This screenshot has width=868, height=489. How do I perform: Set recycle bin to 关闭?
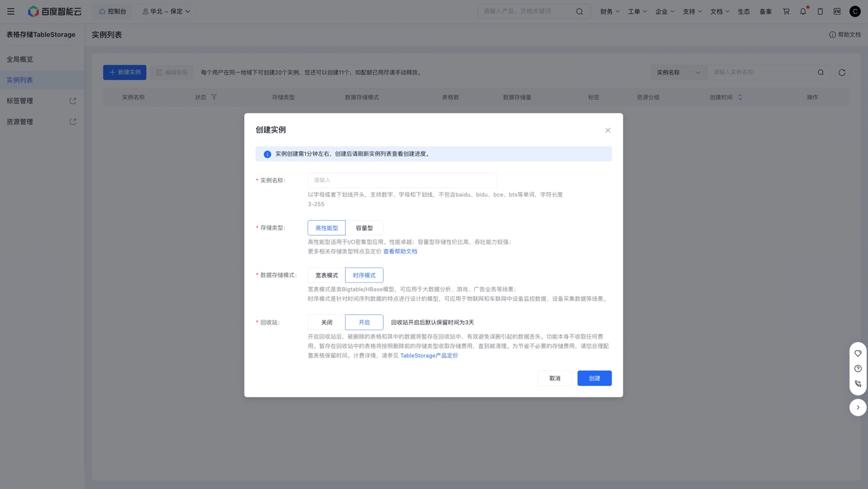point(326,323)
